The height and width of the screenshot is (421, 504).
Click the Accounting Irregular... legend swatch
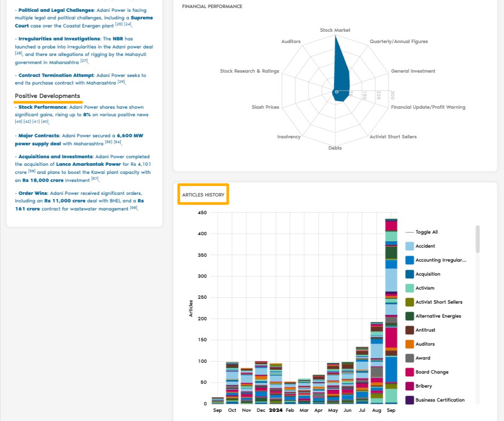tap(409, 260)
